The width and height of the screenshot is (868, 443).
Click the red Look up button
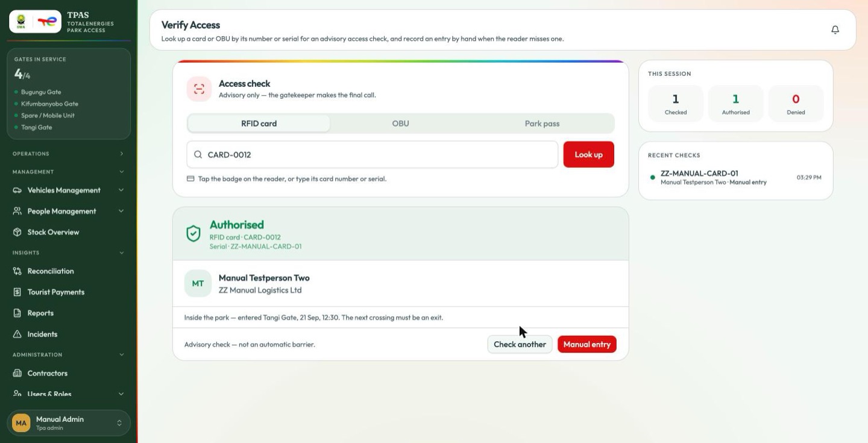coord(589,155)
